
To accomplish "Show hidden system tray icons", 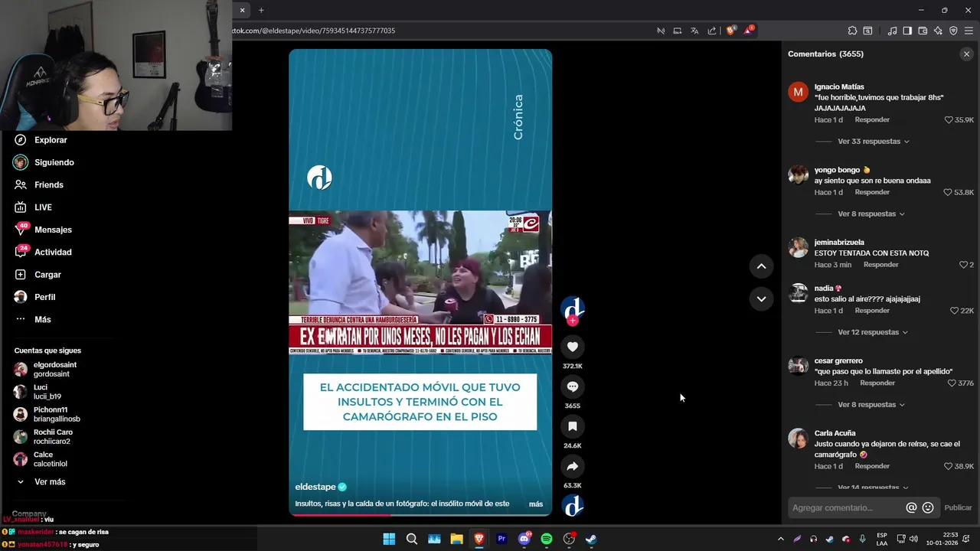I will click(780, 539).
